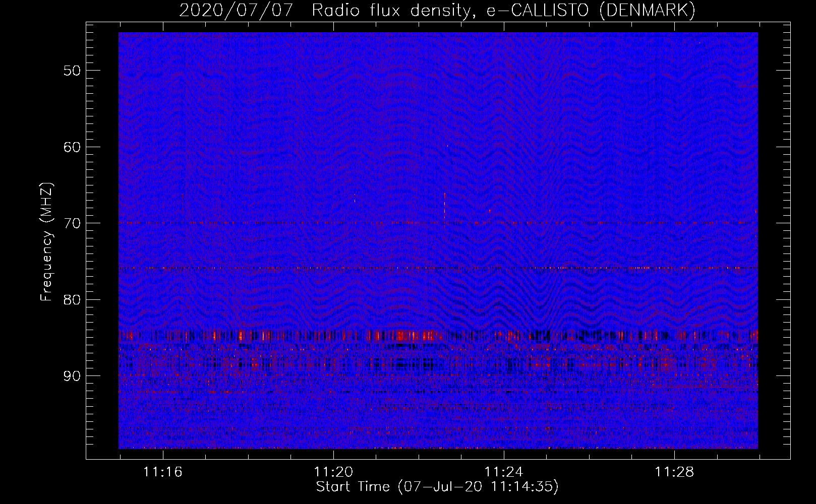This screenshot has height=504, width=816.
Task: Click the 90 MHz frequency tick label
Action: pyautogui.click(x=72, y=376)
